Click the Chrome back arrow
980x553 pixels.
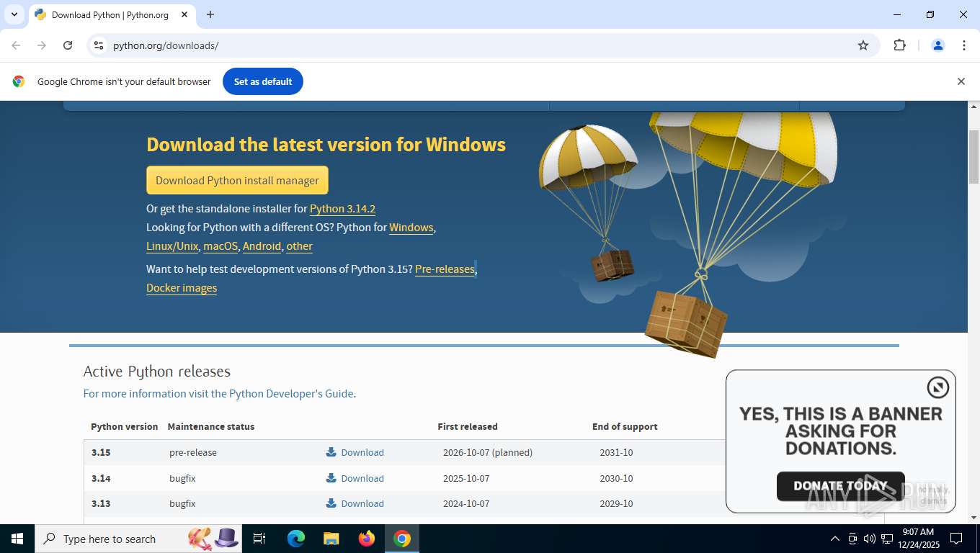[x=16, y=45]
